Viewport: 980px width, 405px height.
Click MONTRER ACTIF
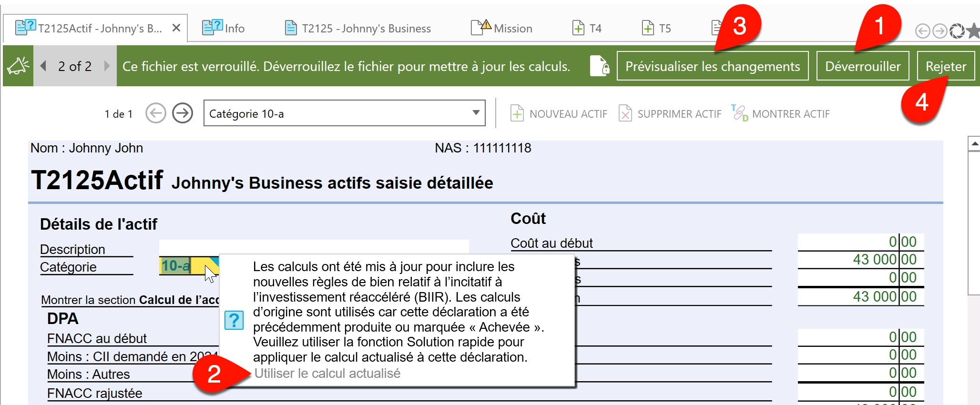click(781, 114)
